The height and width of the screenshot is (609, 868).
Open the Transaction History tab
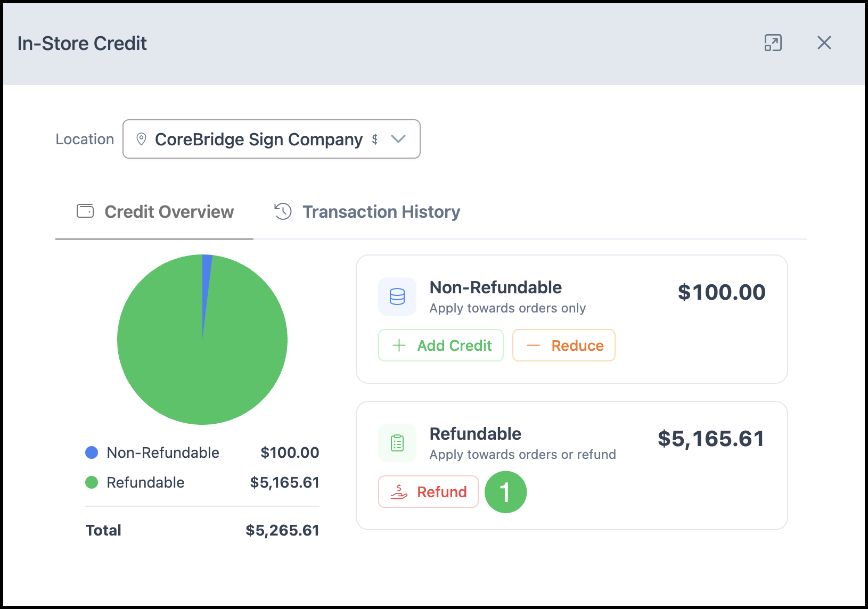367,212
